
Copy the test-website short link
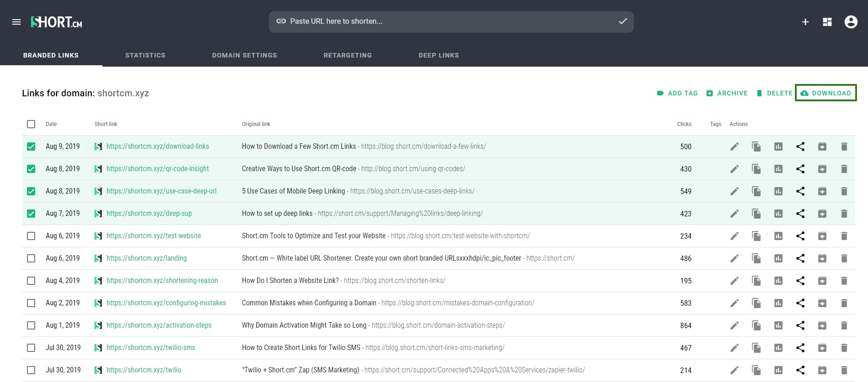(757, 236)
